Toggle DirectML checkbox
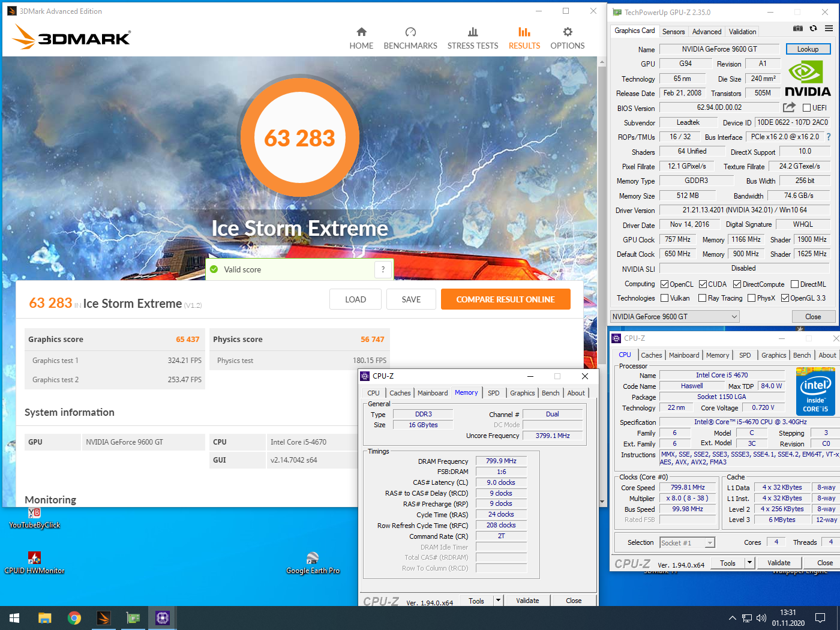The image size is (840, 630). pyautogui.click(x=794, y=284)
